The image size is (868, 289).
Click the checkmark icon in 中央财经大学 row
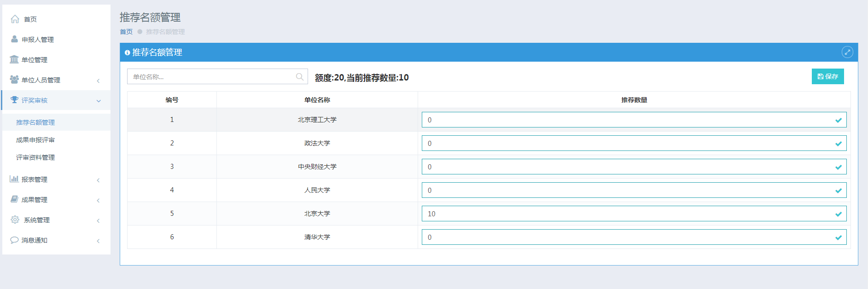pyautogui.click(x=839, y=167)
